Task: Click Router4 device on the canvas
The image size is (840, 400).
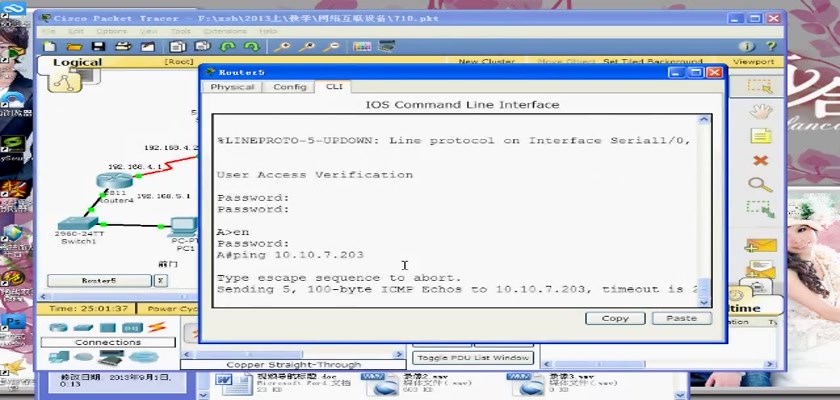Action: click(114, 181)
